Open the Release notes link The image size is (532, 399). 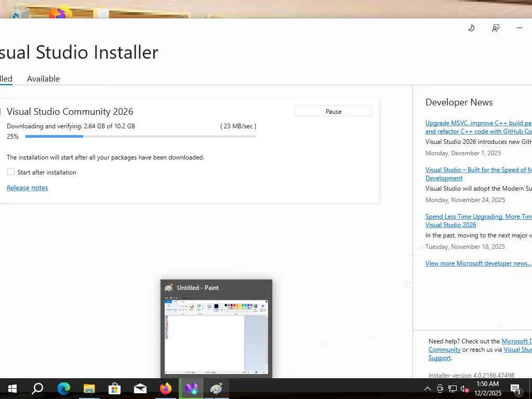click(x=27, y=188)
